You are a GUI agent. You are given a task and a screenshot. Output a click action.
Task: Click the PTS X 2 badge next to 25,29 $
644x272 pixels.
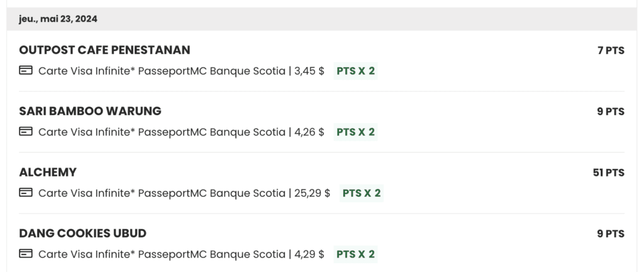point(361,193)
